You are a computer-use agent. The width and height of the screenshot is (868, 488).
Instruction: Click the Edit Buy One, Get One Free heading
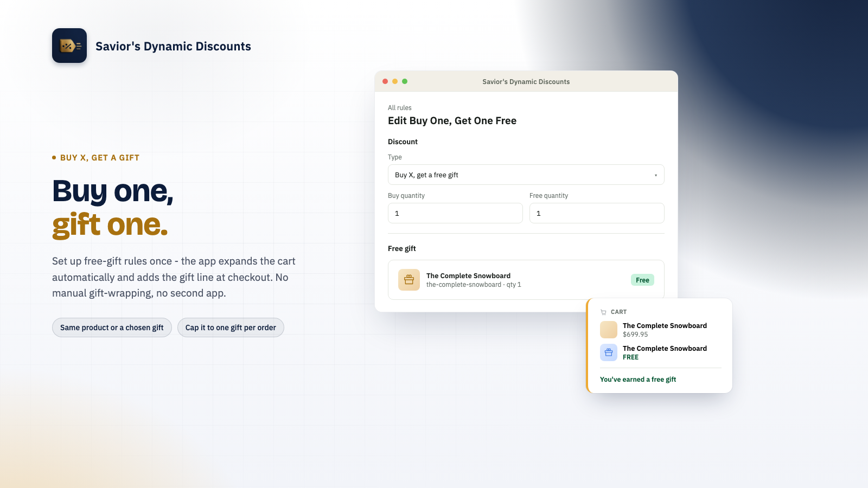452,121
